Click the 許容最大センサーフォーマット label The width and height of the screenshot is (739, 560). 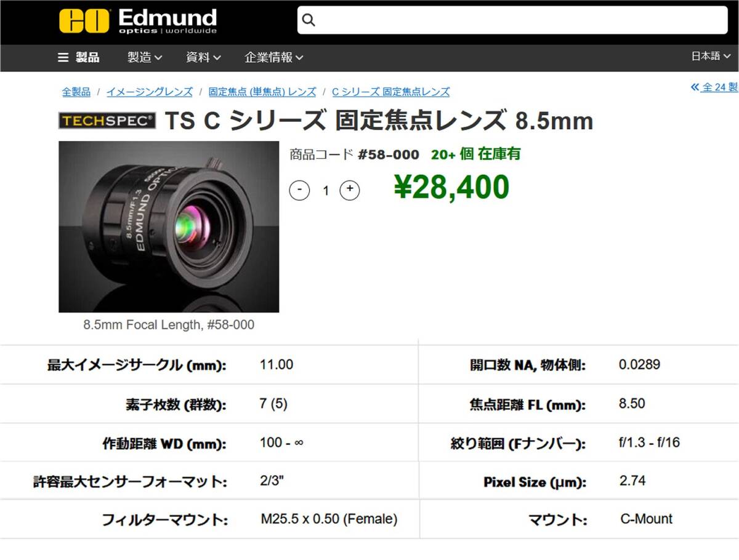click(130, 481)
